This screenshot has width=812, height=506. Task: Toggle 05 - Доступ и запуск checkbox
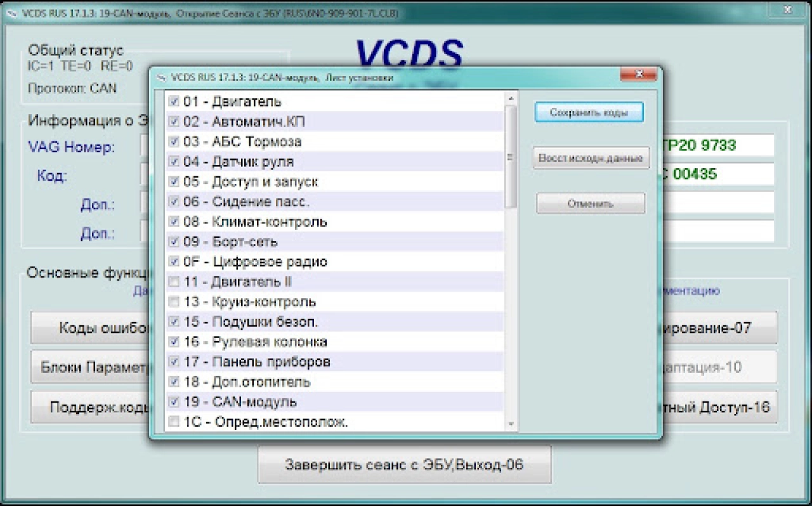[173, 182]
